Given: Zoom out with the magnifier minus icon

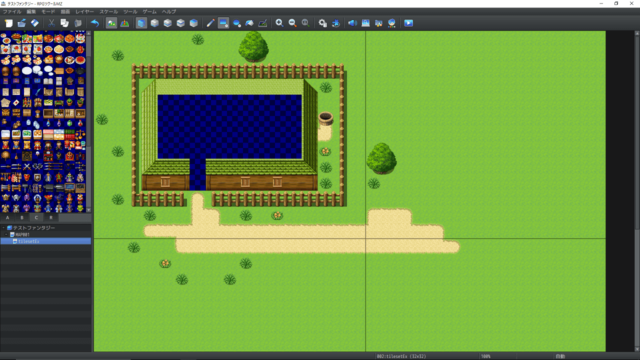Looking at the screenshot, I should [292, 23].
